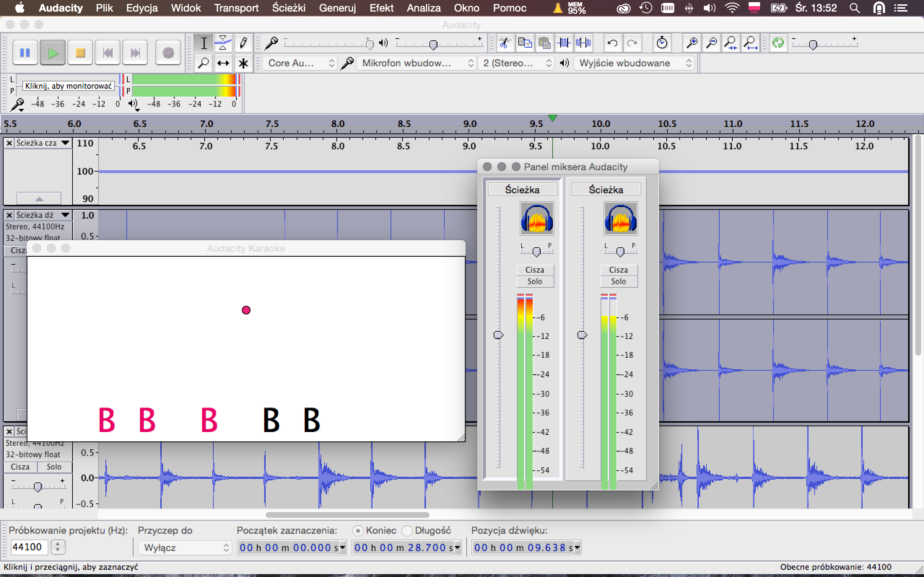Select the Multi-tool asterisk icon
Viewport: 924px width, 577px height.
(x=243, y=63)
